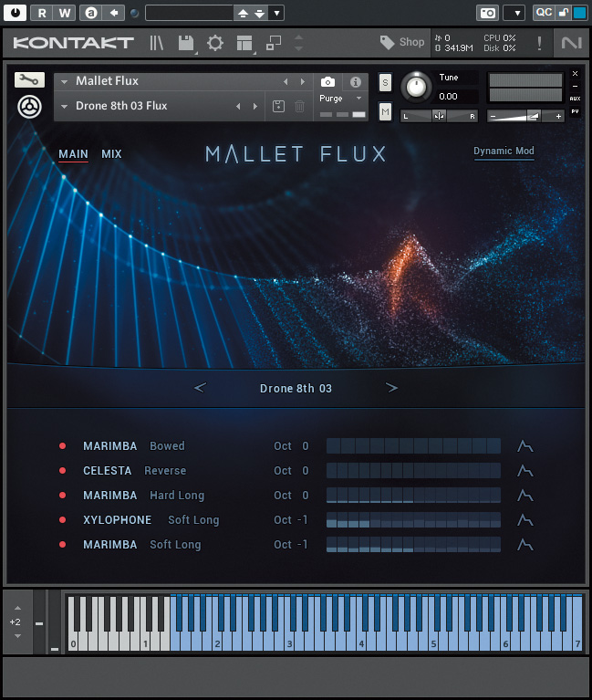Open the workspace layout panel icon
This screenshot has height=700, width=592.
point(244,43)
